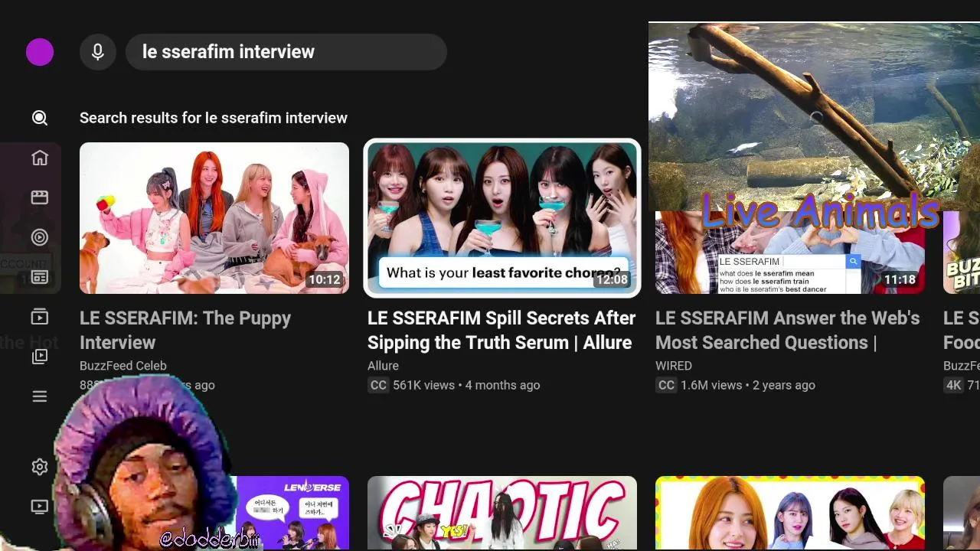The height and width of the screenshot is (551, 980).
Task: Open the LENIVERSE purple thumbnail
Action: point(292,513)
